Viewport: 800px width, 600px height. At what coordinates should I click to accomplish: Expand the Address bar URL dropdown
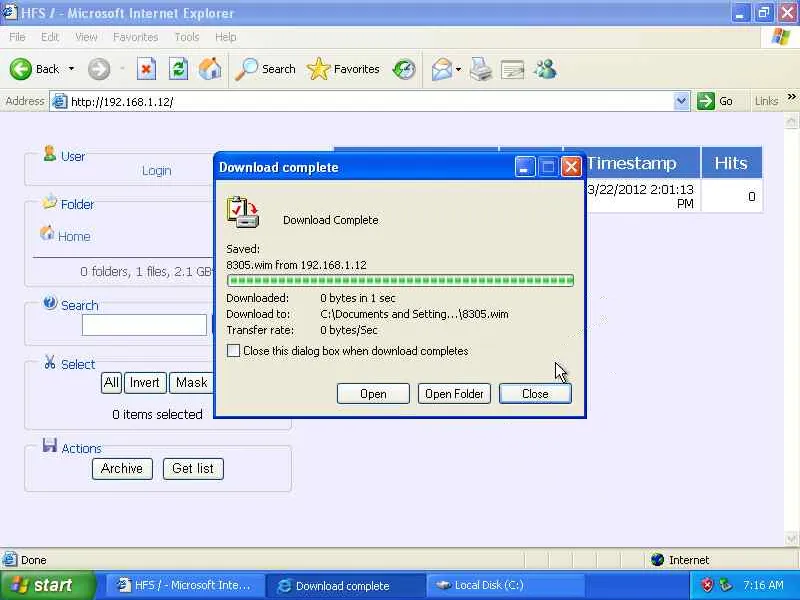681,101
